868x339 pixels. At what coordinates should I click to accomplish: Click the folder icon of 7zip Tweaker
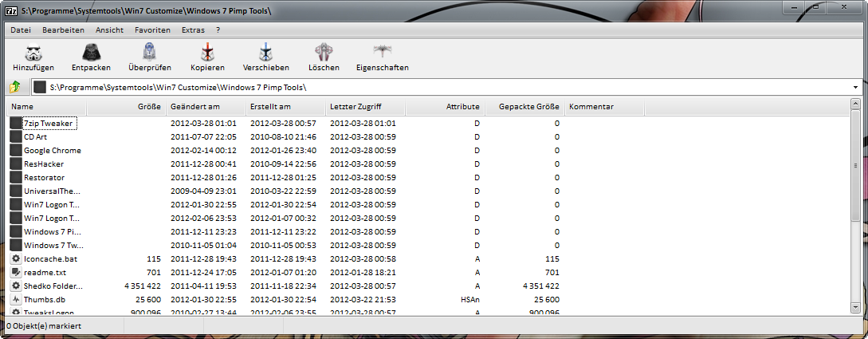15,124
